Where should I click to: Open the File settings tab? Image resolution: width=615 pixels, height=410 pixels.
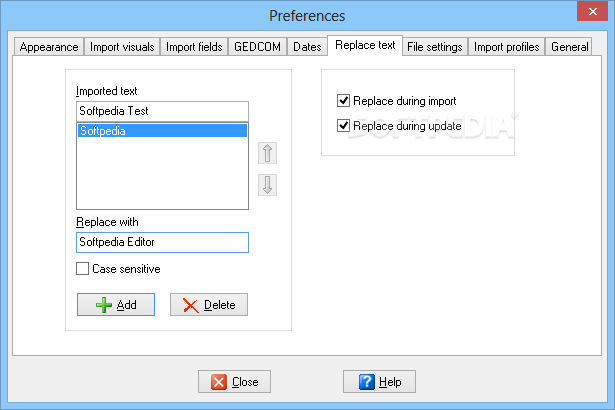tap(435, 47)
